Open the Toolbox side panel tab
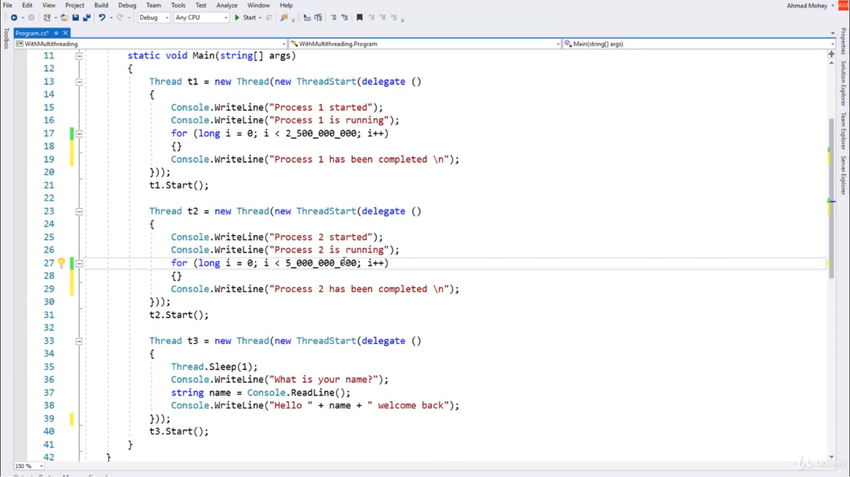Viewport: 850px width, 477px height. click(6, 38)
